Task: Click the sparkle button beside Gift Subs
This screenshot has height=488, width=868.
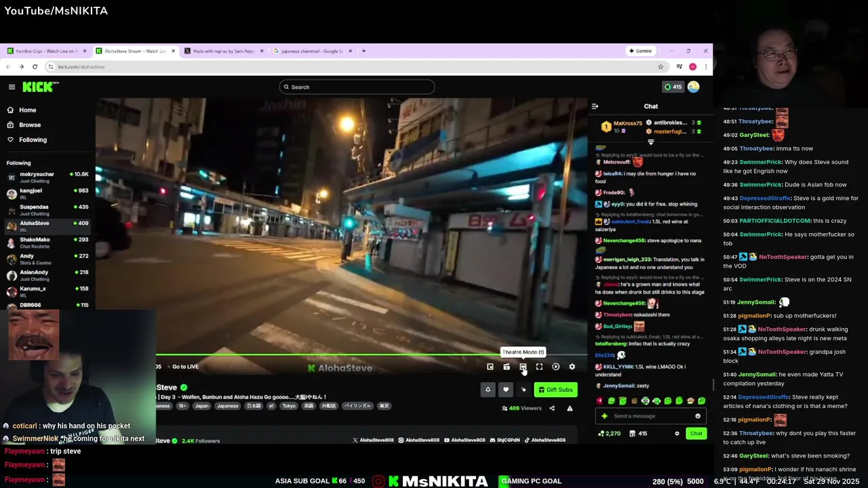Action: click(x=523, y=390)
